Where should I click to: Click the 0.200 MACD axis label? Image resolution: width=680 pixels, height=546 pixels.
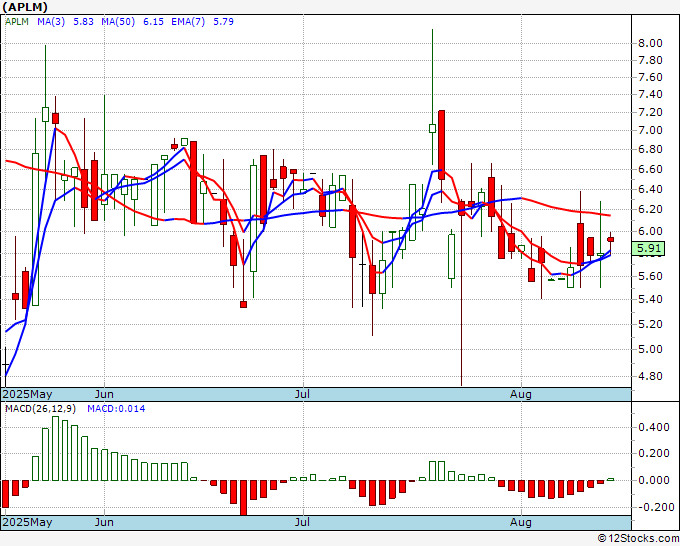click(654, 454)
